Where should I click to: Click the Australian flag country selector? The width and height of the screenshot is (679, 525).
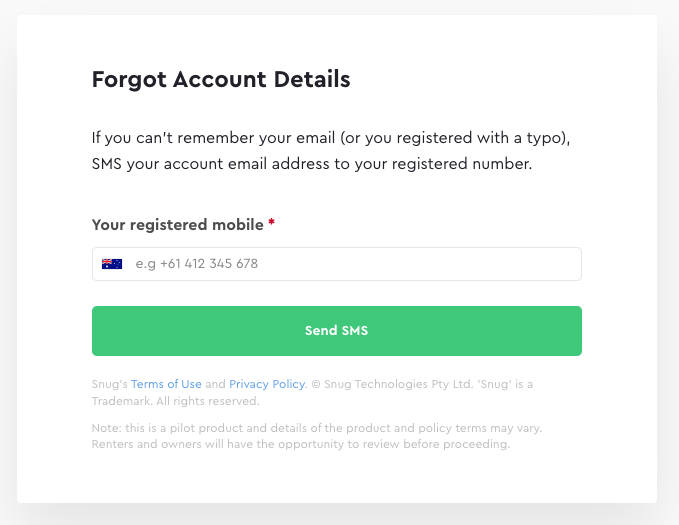(x=112, y=264)
